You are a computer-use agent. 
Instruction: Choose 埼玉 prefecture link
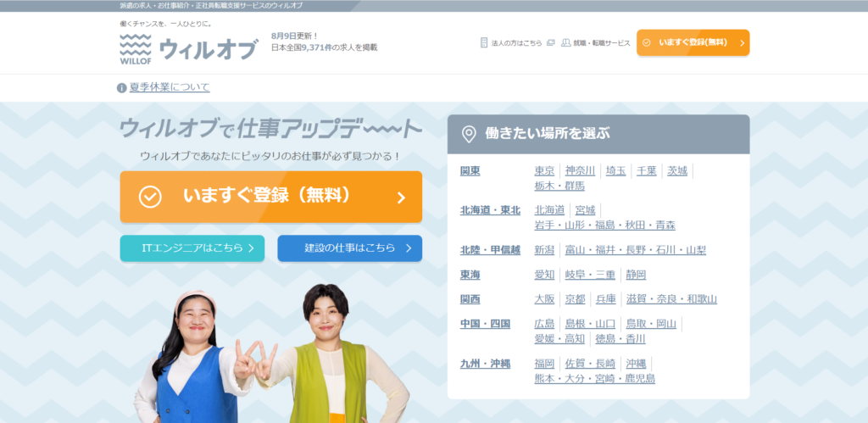click(615, 170)
